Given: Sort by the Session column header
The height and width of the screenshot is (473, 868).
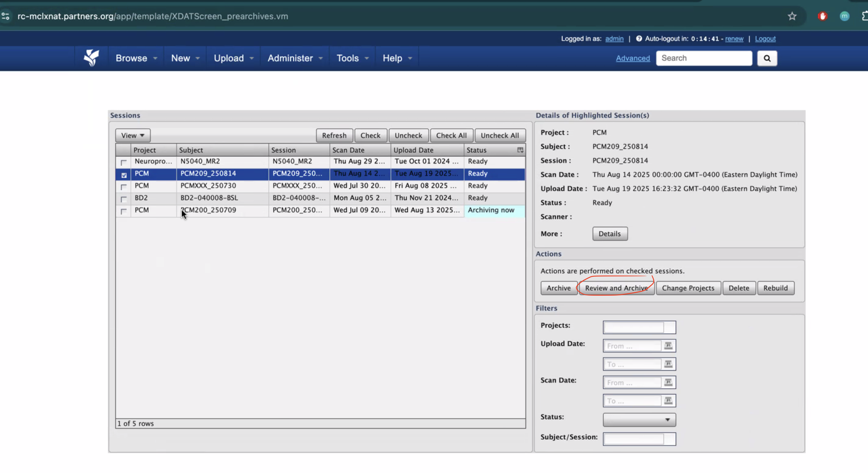Looking at the screenshot, I should (299, 150).
